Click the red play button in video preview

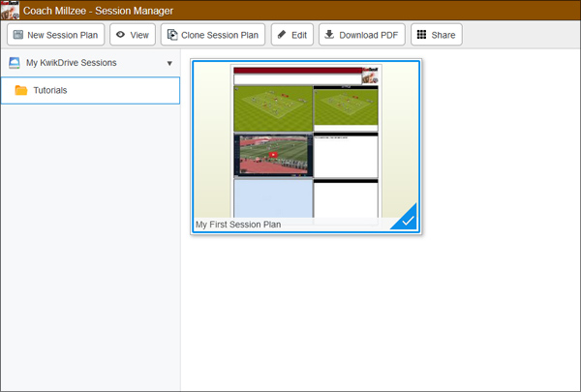tap(273, 155)
